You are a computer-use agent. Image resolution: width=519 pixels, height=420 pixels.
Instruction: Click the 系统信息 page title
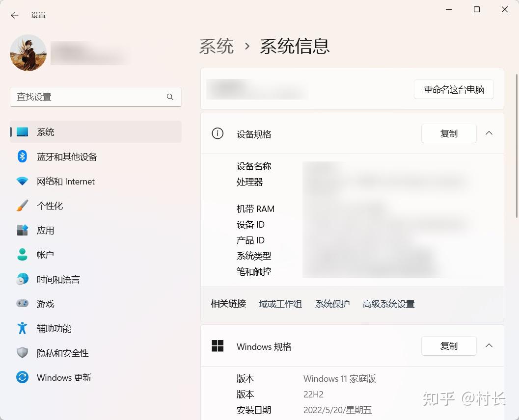pyautogui.click(x=295, y=46)
